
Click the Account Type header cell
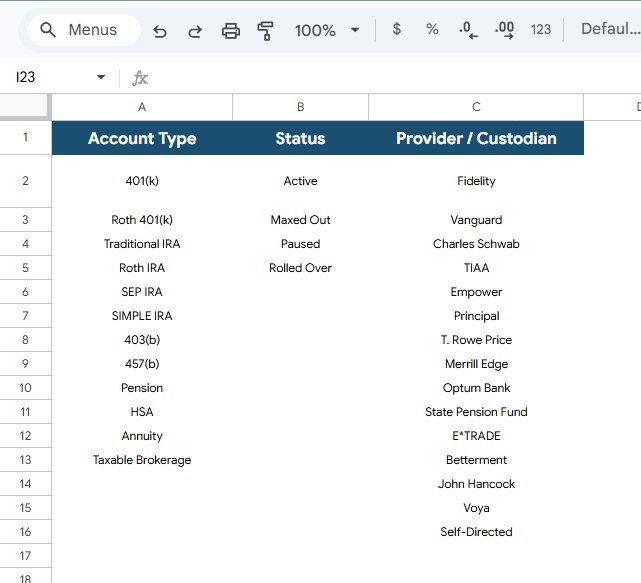(x=142, y=138)
